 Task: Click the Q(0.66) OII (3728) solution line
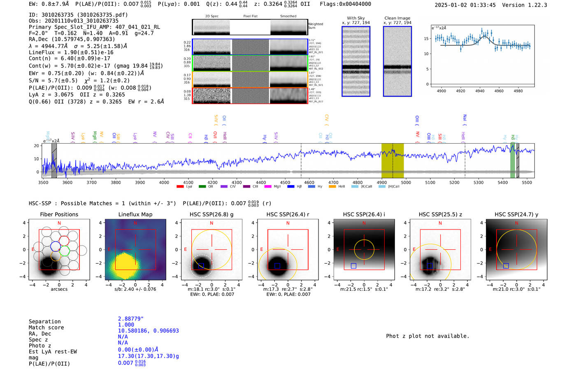pos(96,102)
